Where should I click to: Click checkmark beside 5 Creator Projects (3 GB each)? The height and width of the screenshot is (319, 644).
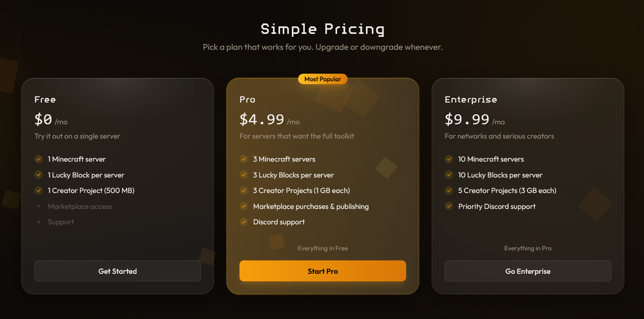449,190
